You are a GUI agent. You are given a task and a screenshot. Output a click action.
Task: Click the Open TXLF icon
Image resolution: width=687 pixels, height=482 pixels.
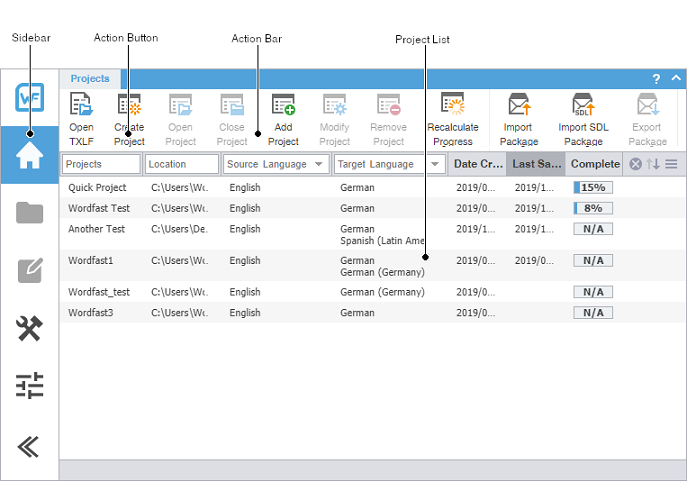click(x=81, y=105)
